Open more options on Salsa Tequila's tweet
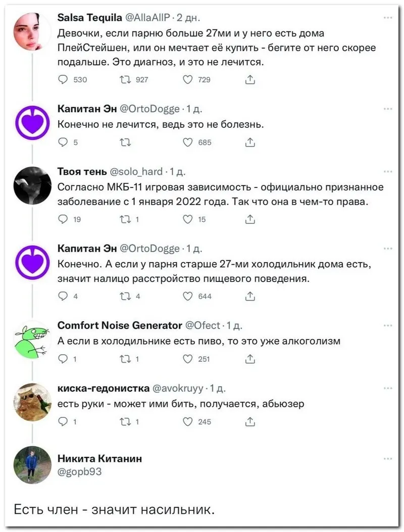 (x=388, y=18)
